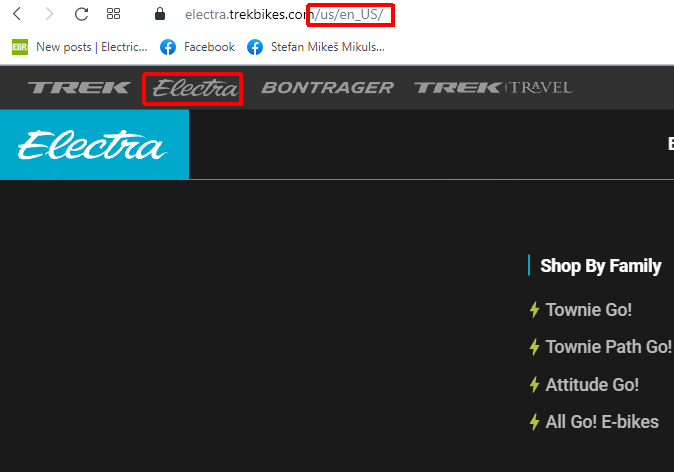The height and width of the screenshot is (472, 674).
Task: Open the Facebook bookmark
Action: tap(197, 47)
